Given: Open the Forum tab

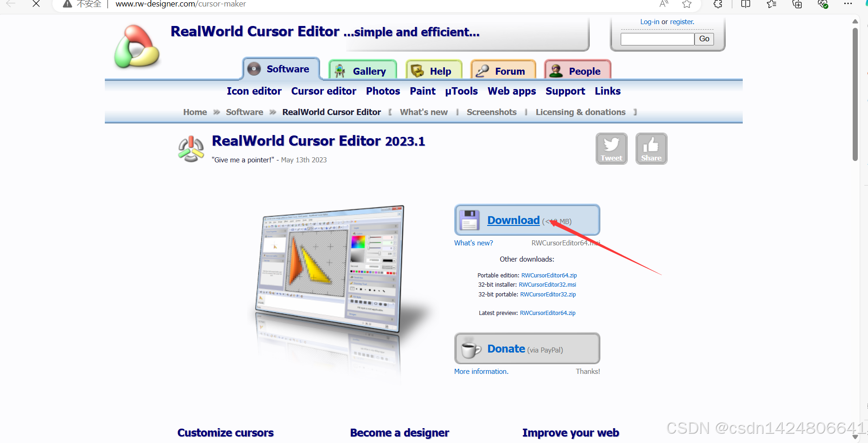Looking at the screenshot, I should (x=503, y=71).
